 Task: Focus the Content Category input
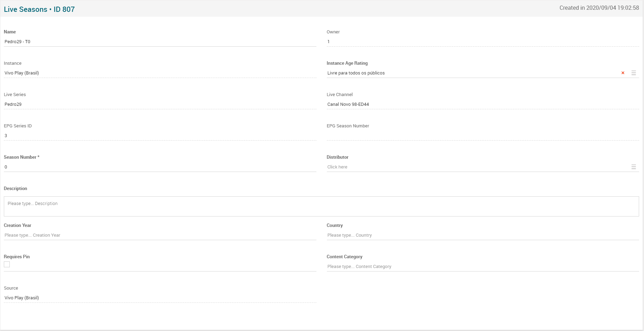pyautogui.click(x=482, y=267)
